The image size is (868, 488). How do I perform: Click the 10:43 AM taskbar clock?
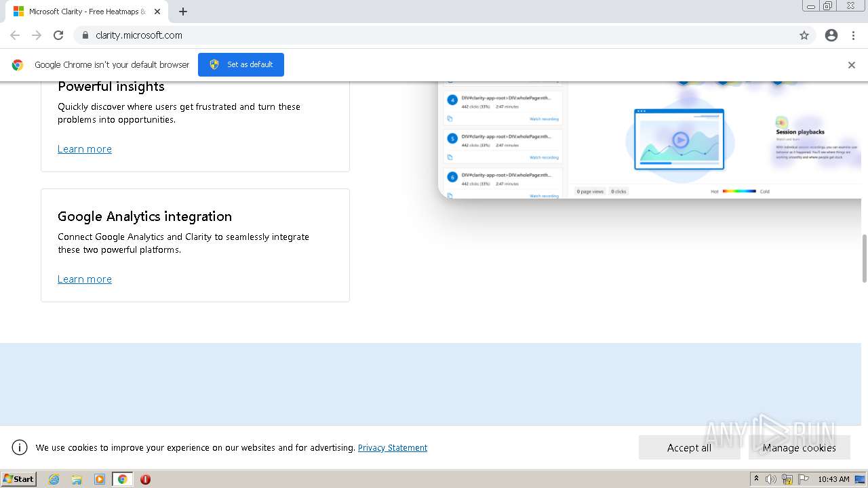pyautogui.click(x=833, y=479)
